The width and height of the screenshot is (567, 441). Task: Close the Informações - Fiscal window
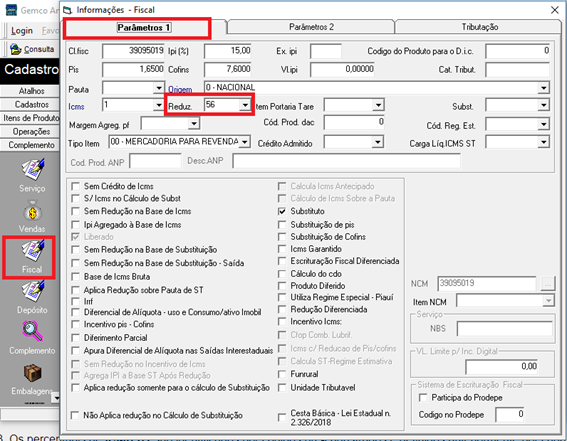pyautogui.click(x=554, y=10)
